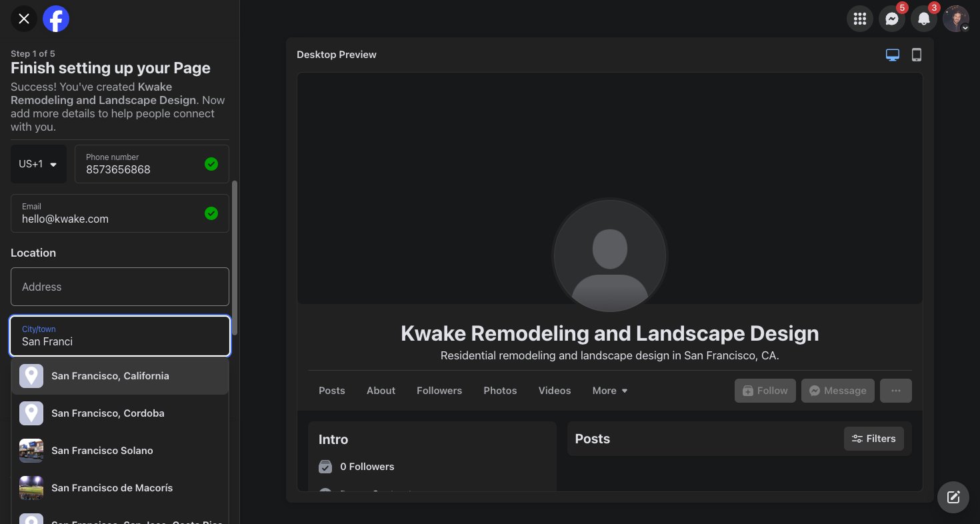Screen dimensions: 980x524
Task: Focus the Address input field
Action: pos(120,287)
